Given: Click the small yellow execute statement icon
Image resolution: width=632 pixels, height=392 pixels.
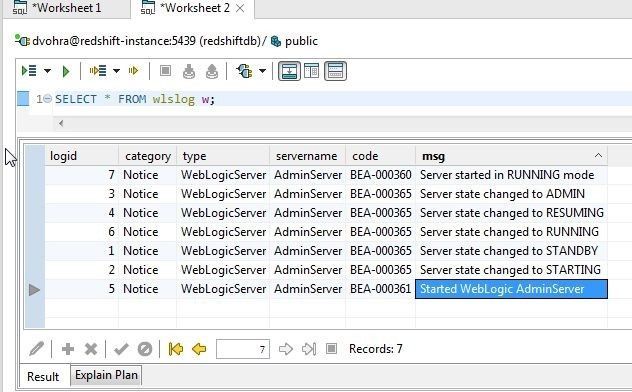Looking at the screenshot, I should pyautogui.click(x=133, y=71).
